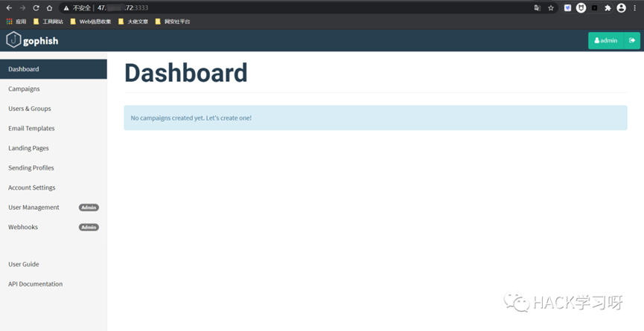Screen dimensions: 644x331
Task: Open User Management page
Action: 54,207
